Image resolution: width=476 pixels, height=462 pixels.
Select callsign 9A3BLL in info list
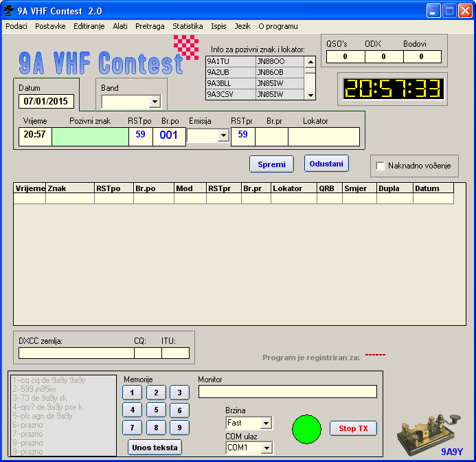tap(231, 84)
